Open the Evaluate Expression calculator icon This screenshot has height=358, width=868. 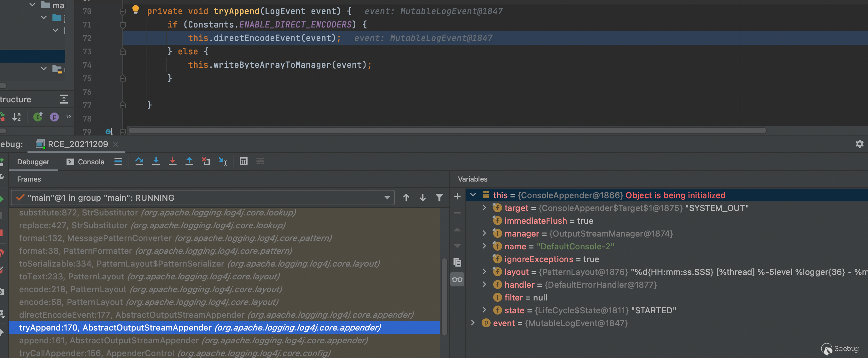pyautogui.click(x=243, y=161)
